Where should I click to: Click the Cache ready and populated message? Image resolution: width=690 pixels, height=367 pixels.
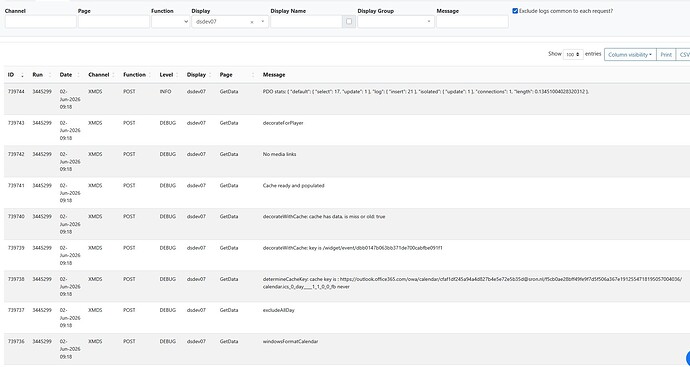point(294,186)
